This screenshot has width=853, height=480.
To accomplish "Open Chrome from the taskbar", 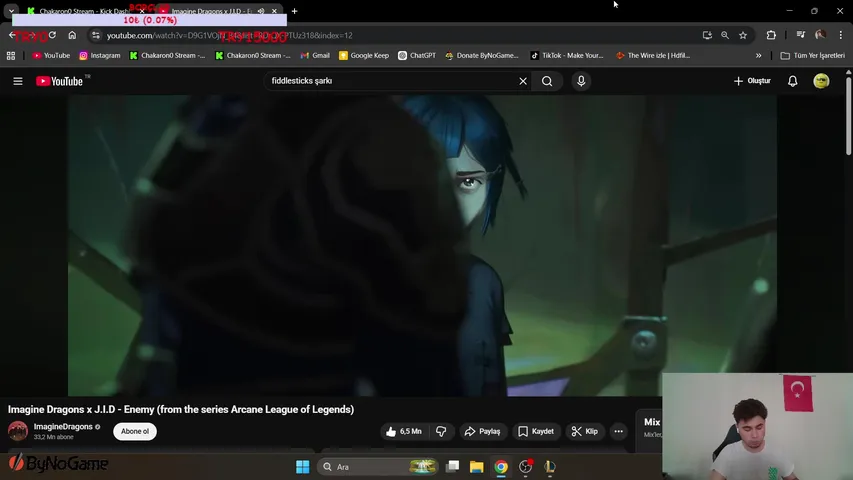I will (501, 466).
